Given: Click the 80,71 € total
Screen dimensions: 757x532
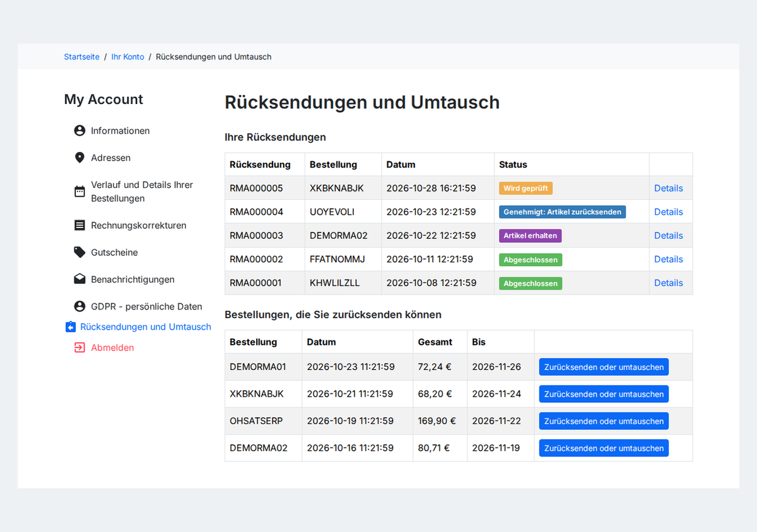Looking at the screenshot, I should [x=434, y=448].
